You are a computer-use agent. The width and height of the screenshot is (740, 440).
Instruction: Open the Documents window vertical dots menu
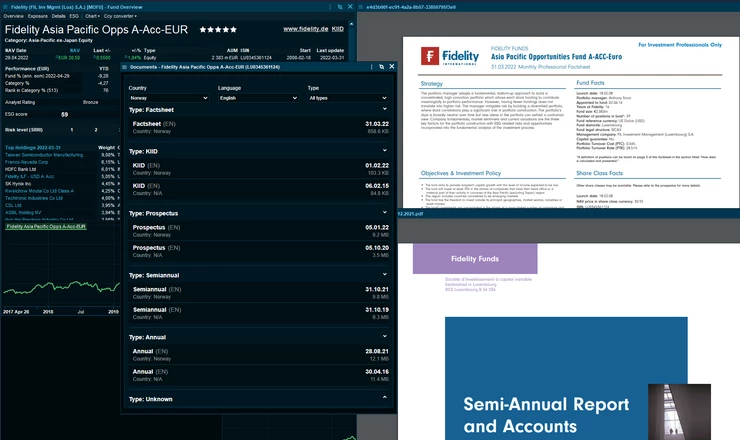pos(371,67)
